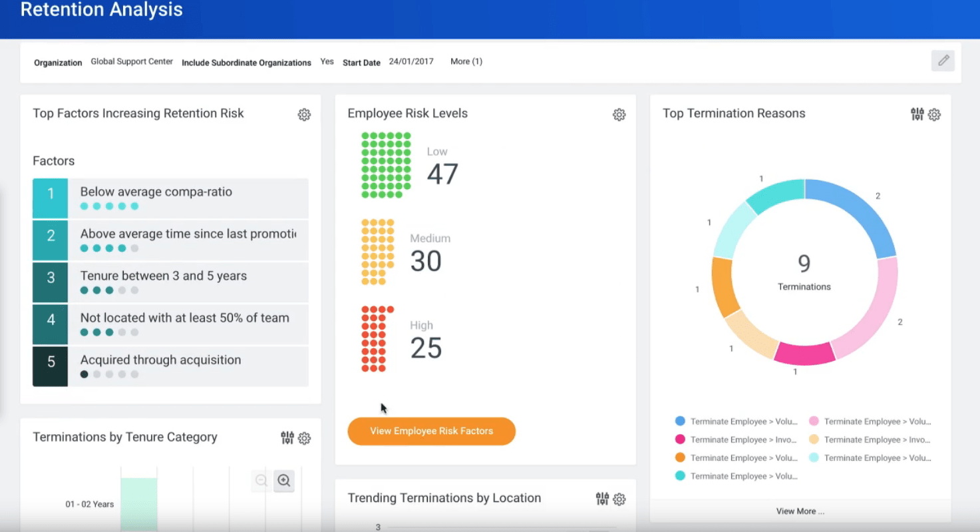The width and height of the screenshot is (980, 532).
Task: Select factor 4 Not located with at least 50% of team
Action: 170,324
